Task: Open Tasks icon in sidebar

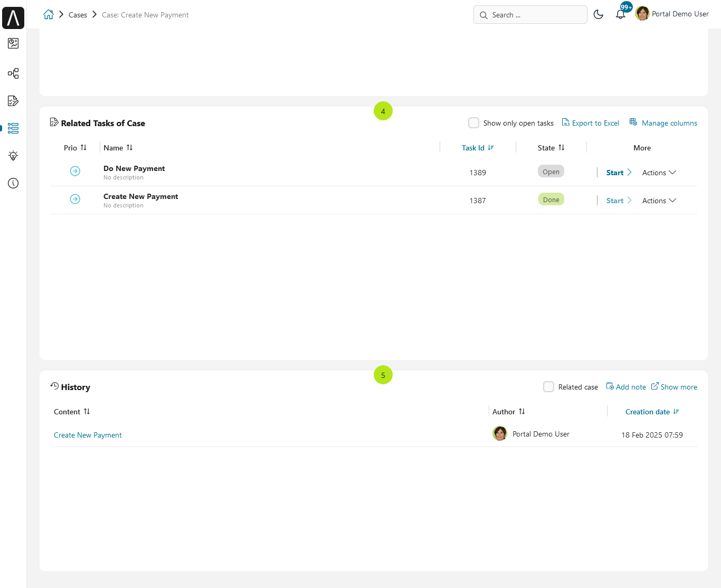Action: 13,101
